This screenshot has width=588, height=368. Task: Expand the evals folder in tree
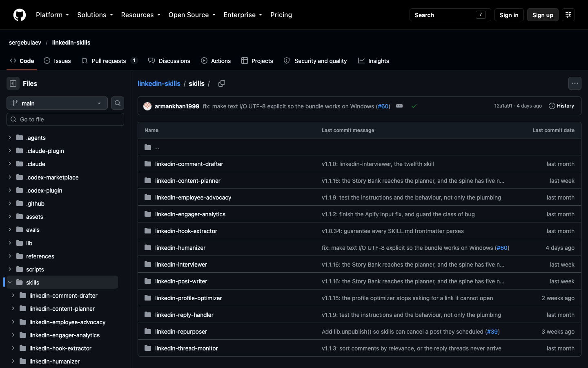click(10, 229)
